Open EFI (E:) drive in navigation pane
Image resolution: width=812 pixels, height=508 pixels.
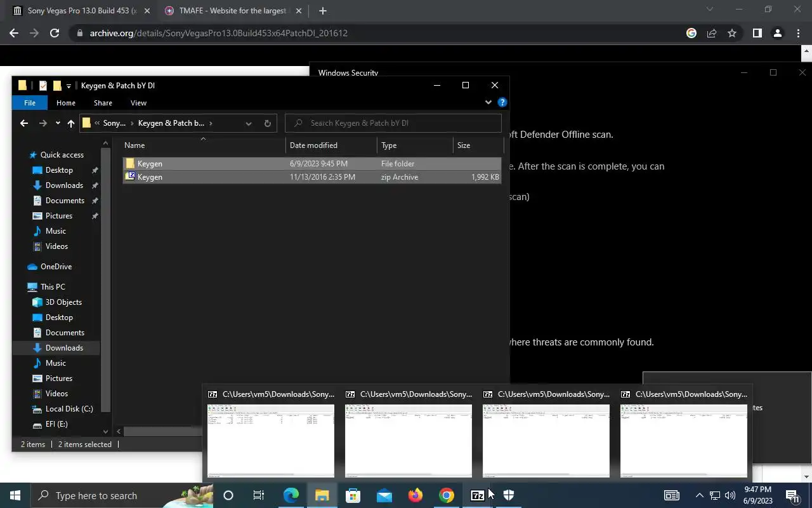click(x=56, y=424)
